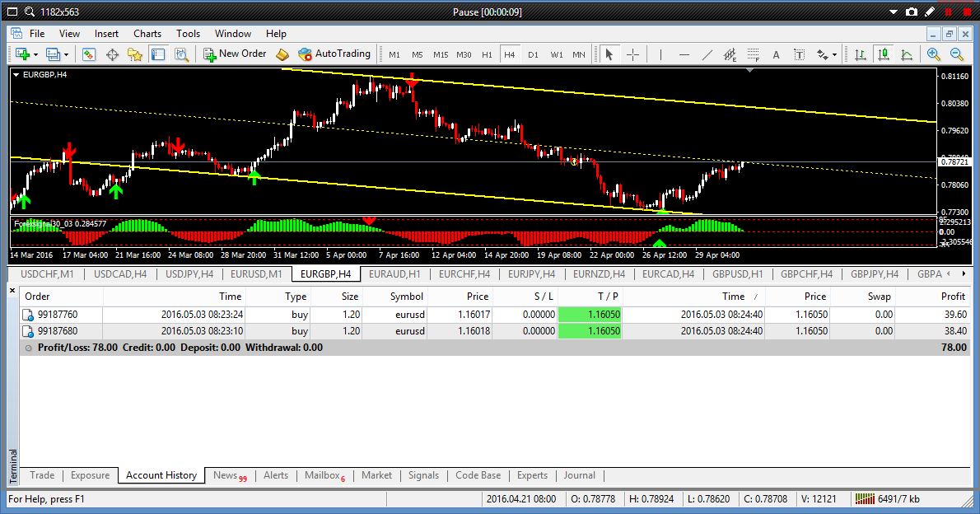This screenshot has width=980, height=514.
Task: Select the Trendline drawing tool
Action: tap(707, 54)
